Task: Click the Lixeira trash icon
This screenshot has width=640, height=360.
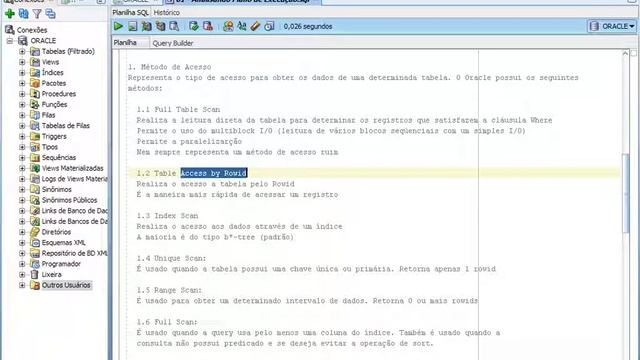Action: coord(35,274)
